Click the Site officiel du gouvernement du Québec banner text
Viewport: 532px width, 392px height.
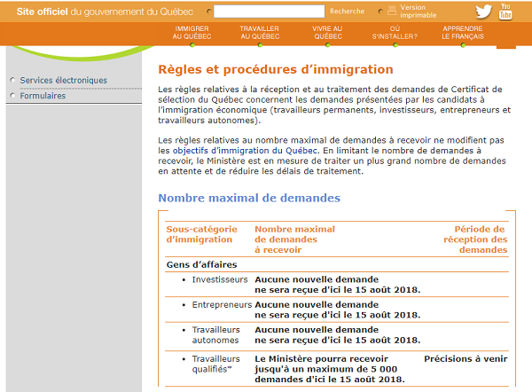pos(105,12)
